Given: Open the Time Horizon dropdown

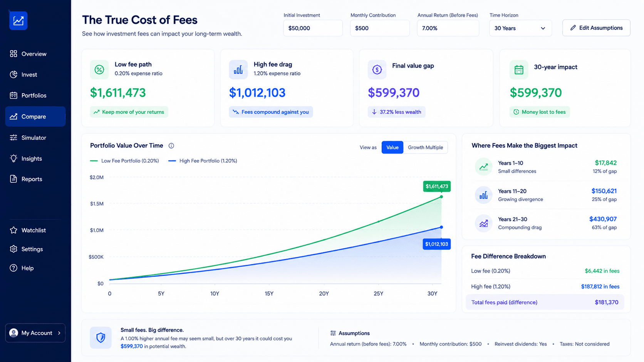Looking at the screenshot, I should 520,28.
